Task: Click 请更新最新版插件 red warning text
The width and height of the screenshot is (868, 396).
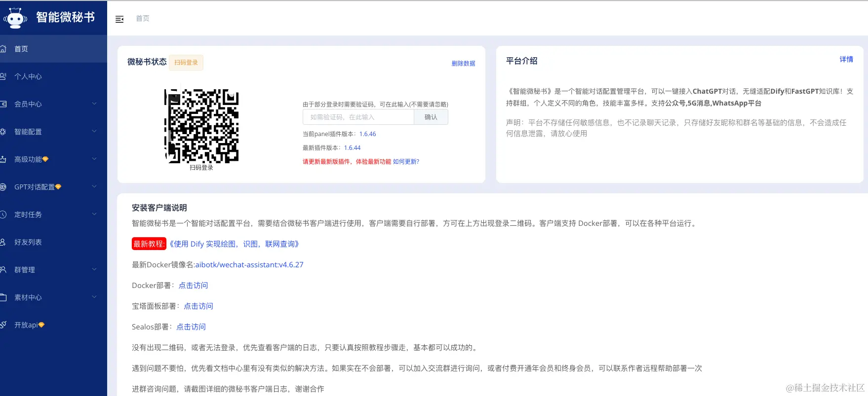Action: click(347, 162)
